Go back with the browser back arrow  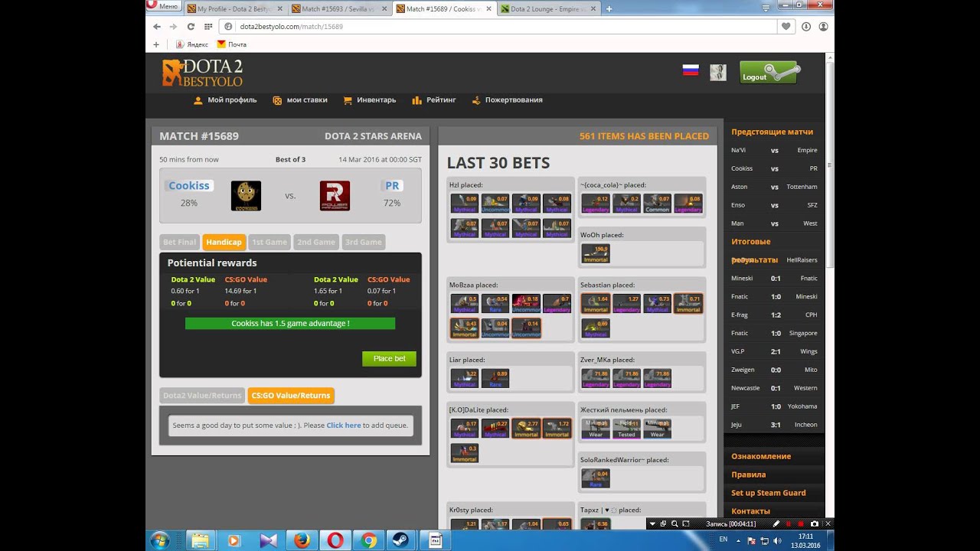157,26
